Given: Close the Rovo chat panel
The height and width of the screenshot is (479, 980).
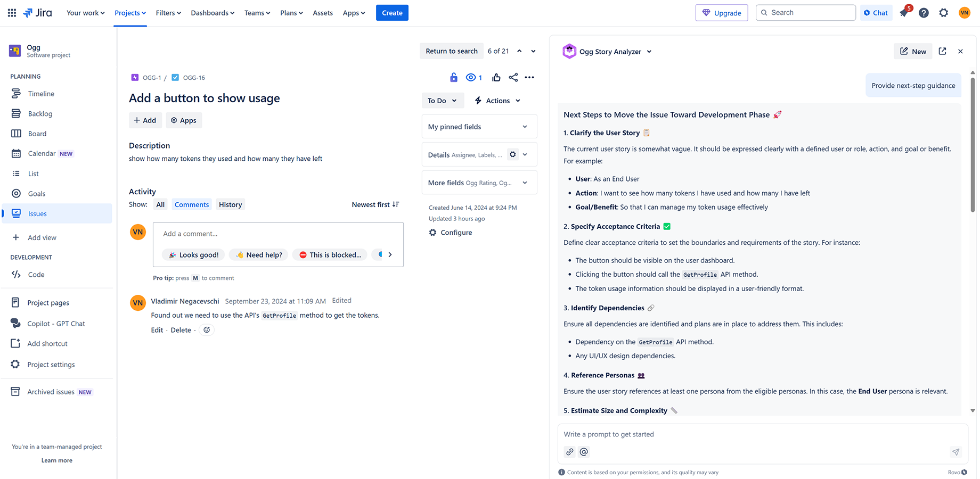Looking at the screenshot, I should point(960,52).
